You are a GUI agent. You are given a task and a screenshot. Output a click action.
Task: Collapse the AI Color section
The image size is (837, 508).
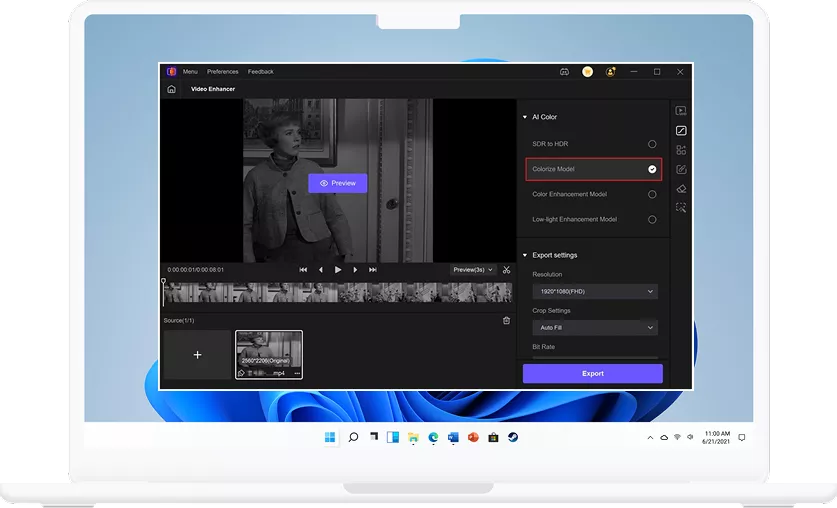(525, 117)
